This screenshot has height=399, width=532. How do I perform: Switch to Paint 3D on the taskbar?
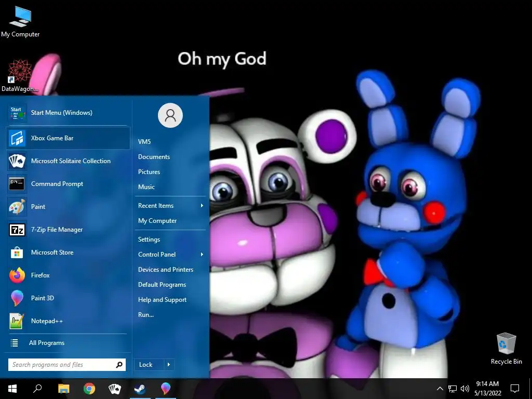point(166,389)
